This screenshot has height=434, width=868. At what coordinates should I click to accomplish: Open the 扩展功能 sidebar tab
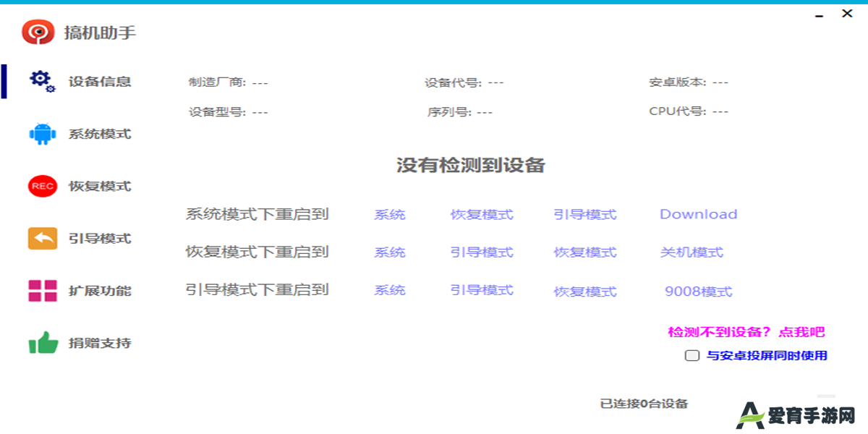pos(100,291)
